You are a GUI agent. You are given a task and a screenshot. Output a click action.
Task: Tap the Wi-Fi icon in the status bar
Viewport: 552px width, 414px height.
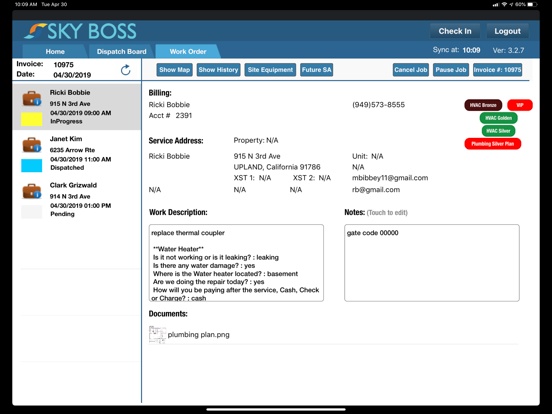(504, 5)
